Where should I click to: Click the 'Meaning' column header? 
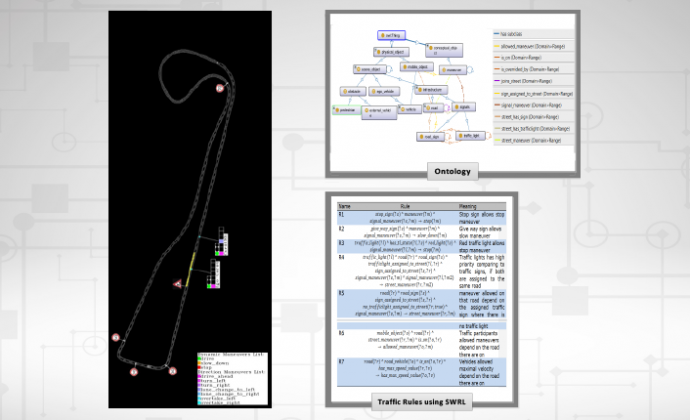click(468, 206)
